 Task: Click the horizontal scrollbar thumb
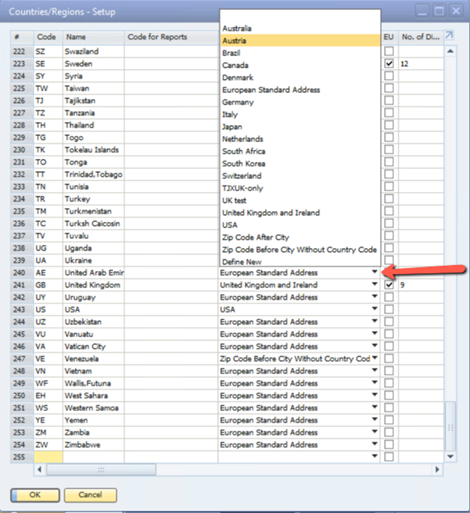pyautogui.click(x=101, y=470)
